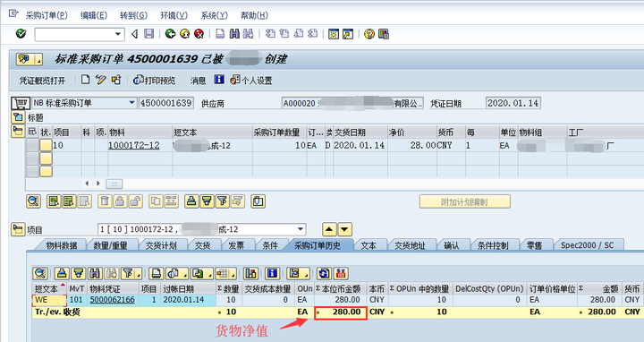The width and height of the screenshot is (644, 342).
Task: Click the green Enter checkmark icon
Action: click(x=21, y=34)
